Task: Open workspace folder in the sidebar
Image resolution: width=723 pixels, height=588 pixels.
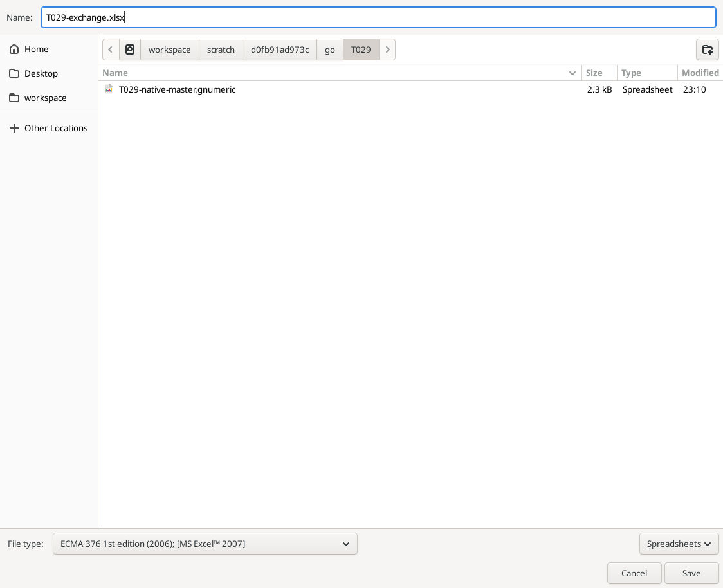Action: (x=49, y=98)
